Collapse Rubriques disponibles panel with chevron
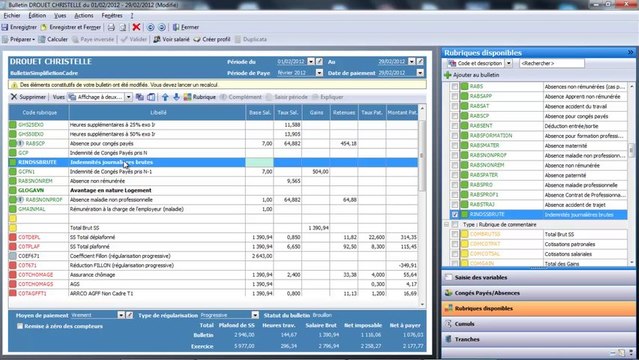 pos(630,53)
